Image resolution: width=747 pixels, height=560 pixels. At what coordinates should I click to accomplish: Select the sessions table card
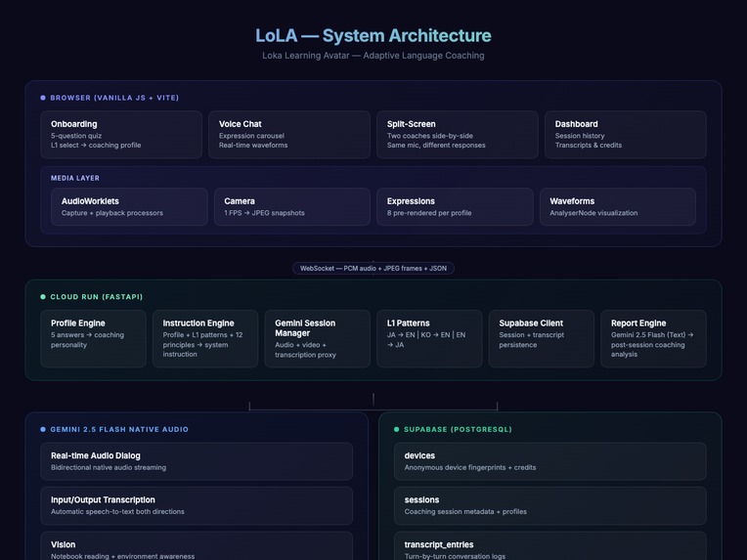point(550,505)
